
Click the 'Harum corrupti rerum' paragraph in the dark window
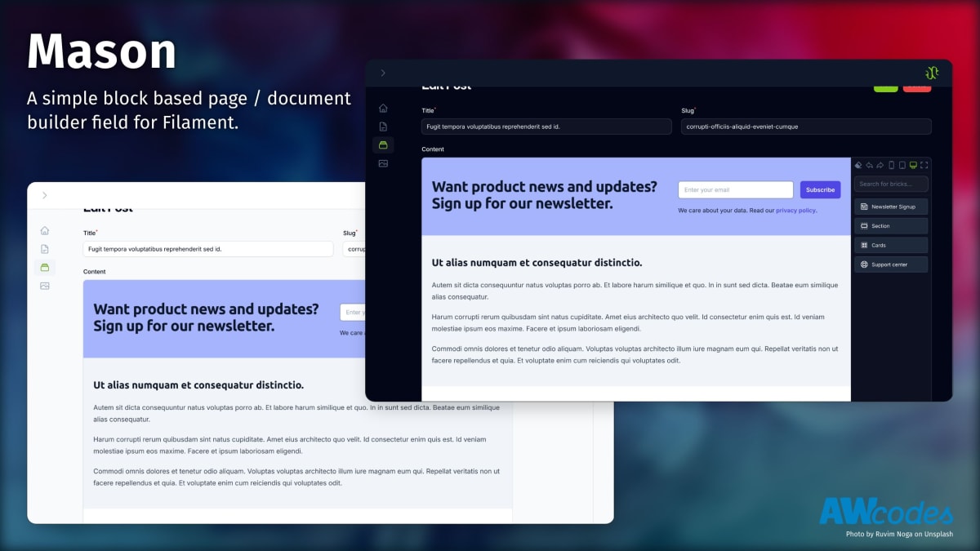(628, 322)
